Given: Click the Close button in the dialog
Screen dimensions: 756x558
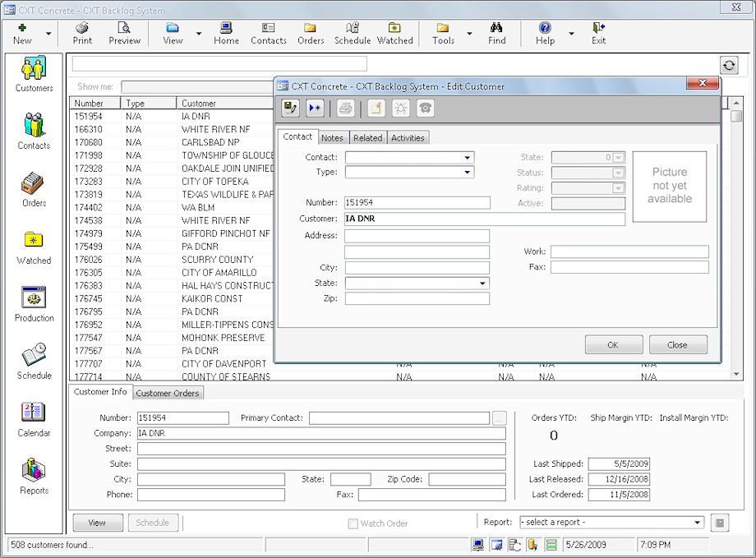Looking at the screenshot, I should (677, 345).
